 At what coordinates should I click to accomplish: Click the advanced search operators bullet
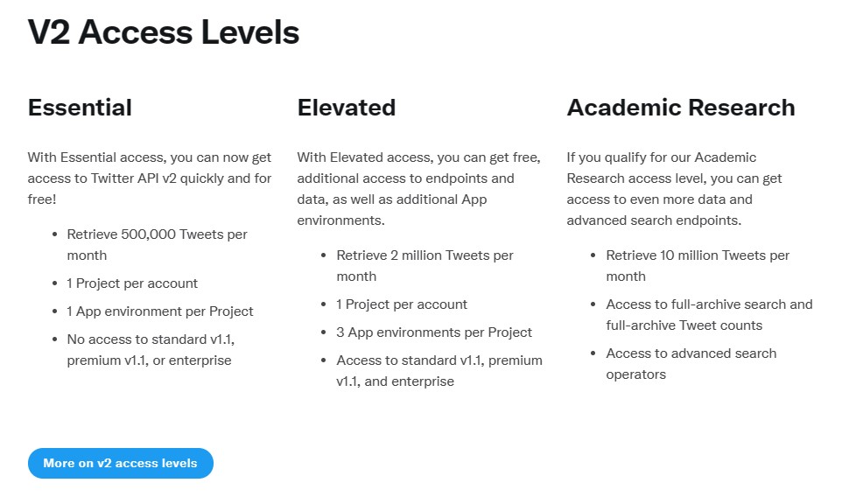point(691,363)
